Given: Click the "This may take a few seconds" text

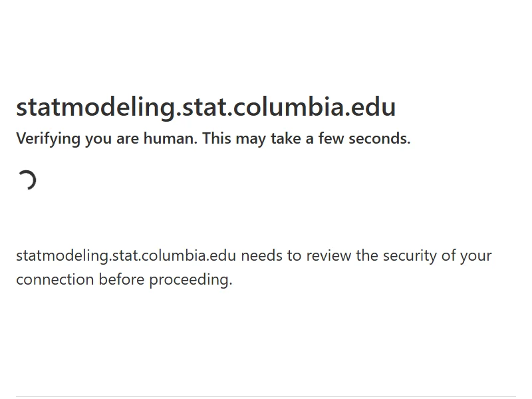Looking at the screenshot, I should 307,139.
